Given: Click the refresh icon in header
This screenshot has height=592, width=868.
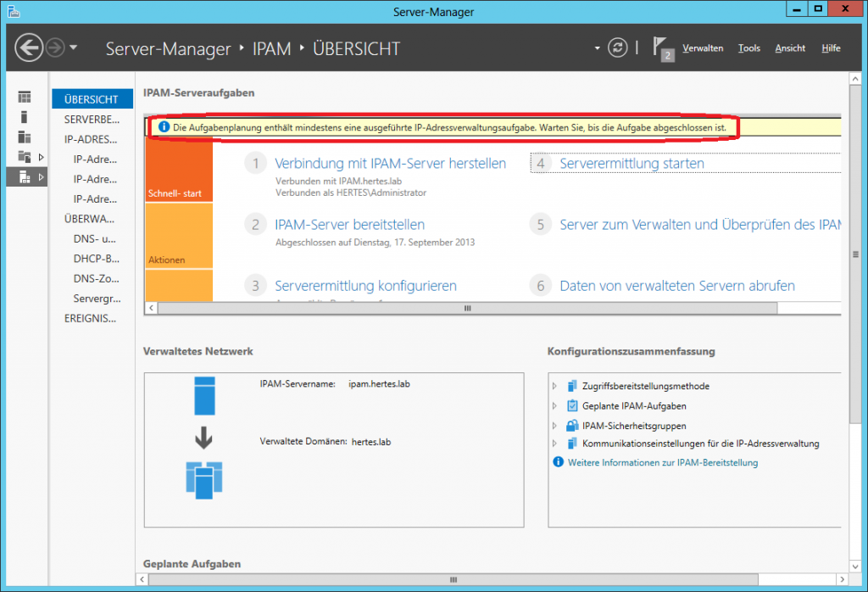Looking at the screenshot, I should (x=618, y=48).
